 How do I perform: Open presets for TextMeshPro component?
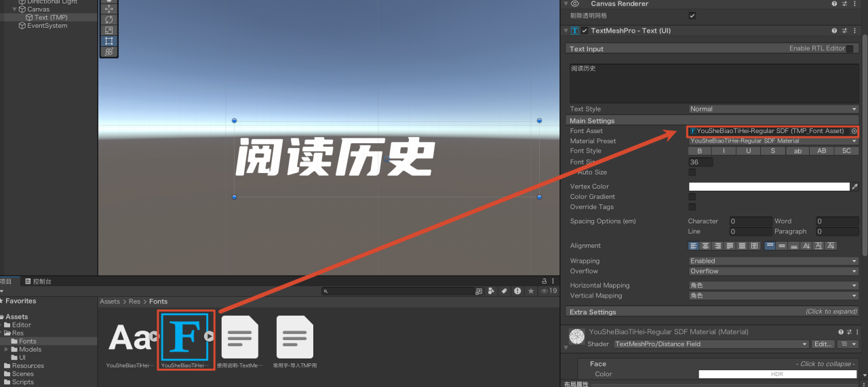tap(845, 31)
